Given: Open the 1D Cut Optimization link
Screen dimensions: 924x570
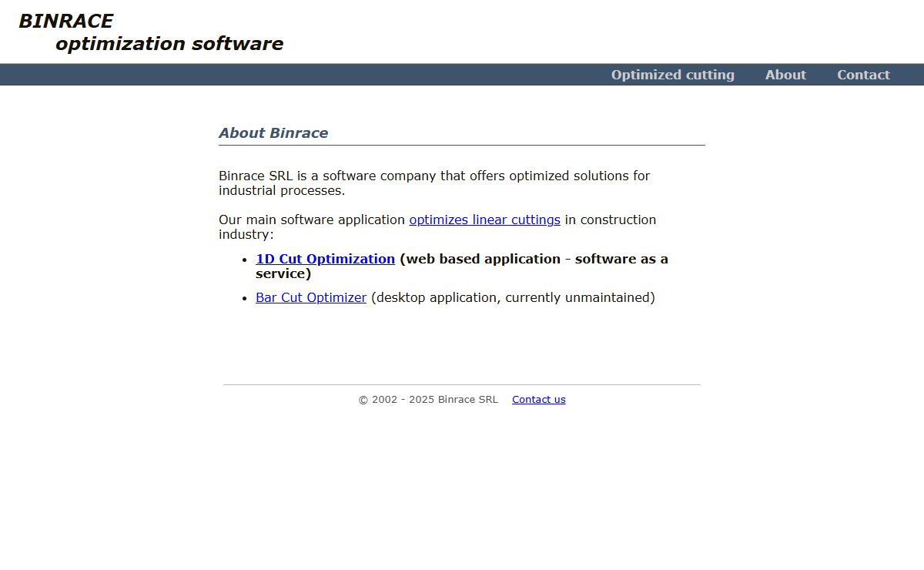Looking at the screenshot, I should 325,259.
